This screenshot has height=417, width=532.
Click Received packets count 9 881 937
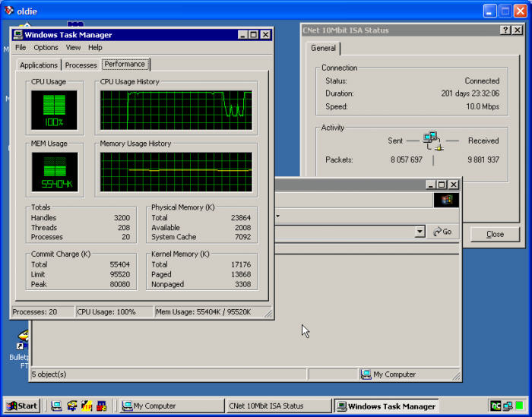(x=483, y=160)
